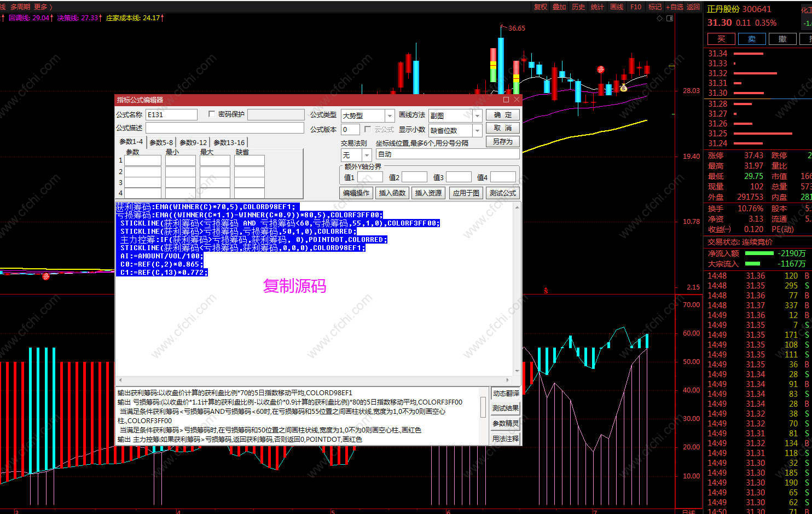Click the 公式名称 input field

tap(171, 114)
